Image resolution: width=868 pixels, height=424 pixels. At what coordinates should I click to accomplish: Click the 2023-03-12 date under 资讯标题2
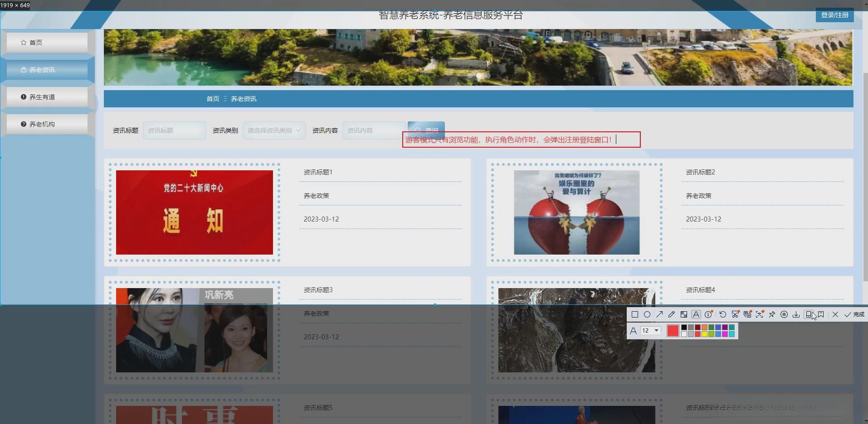(x=703, y=219)
